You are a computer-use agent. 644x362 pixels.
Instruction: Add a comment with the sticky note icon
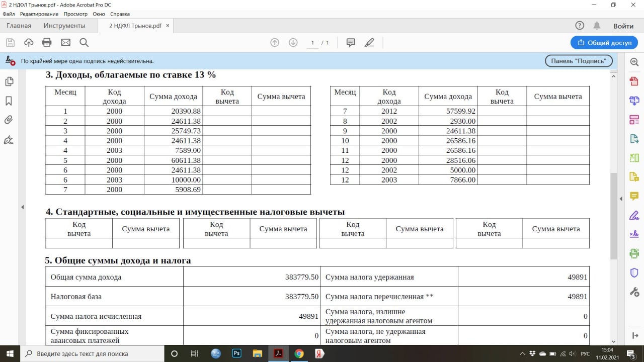click(351, 43)
